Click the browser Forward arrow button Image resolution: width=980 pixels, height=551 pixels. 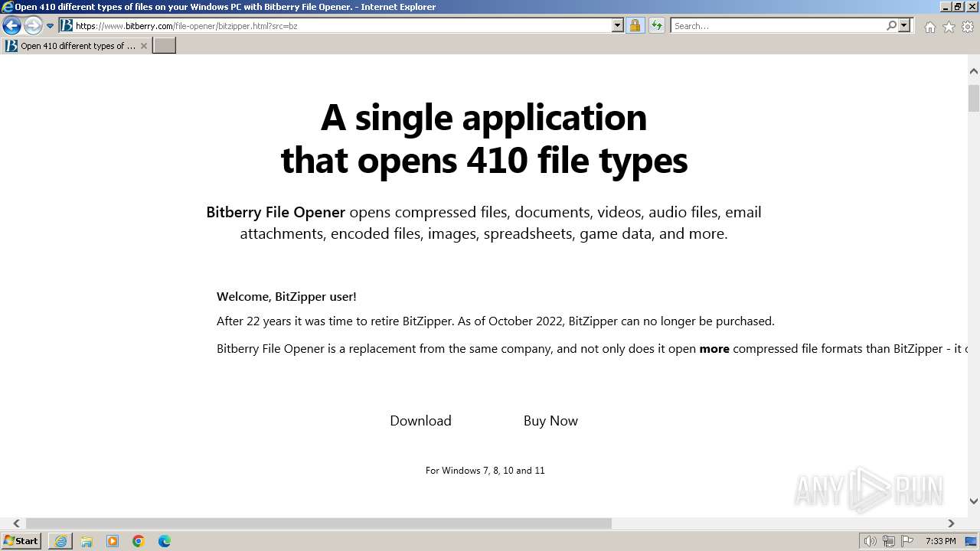33,26
